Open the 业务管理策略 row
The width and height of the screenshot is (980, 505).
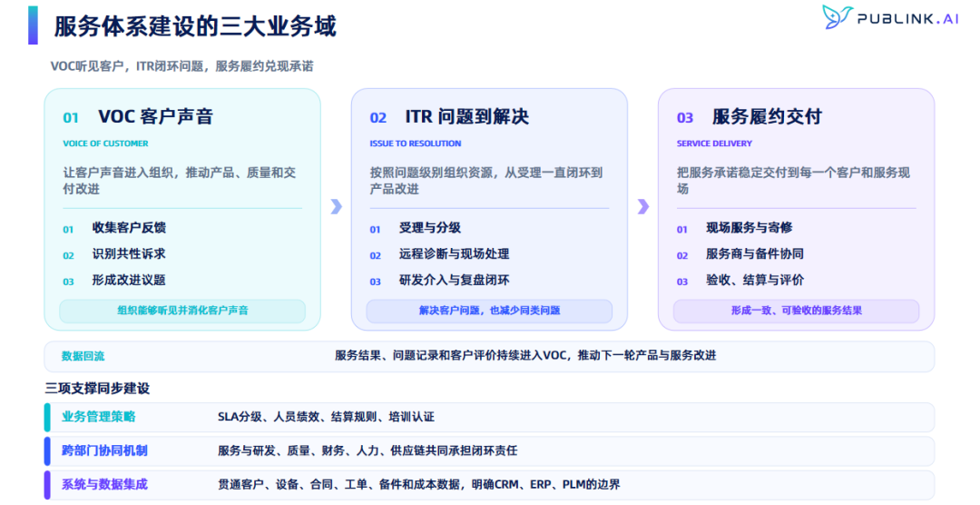pyautogui.click(x=489, y=418)
